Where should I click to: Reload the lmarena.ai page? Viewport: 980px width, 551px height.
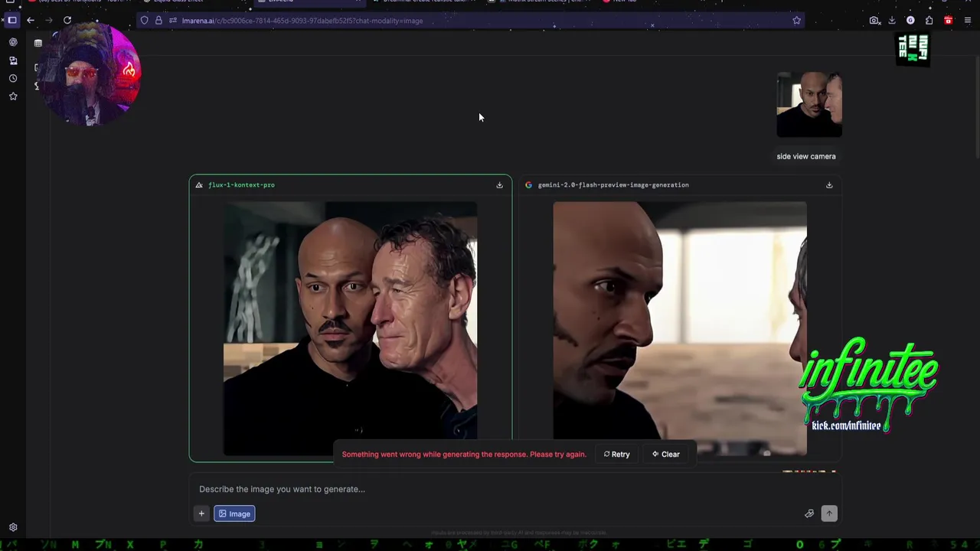(67, 21)
